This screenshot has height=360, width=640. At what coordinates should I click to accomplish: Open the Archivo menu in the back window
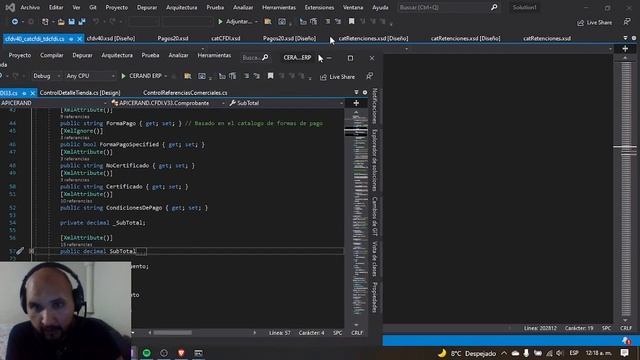coord(30,7)
